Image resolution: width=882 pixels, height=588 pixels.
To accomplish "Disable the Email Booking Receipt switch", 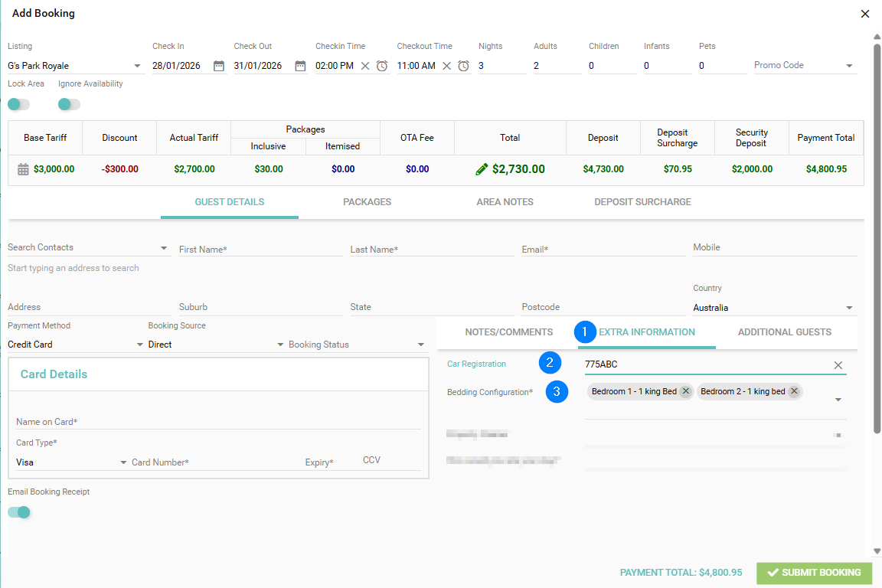I will [18, 513].
